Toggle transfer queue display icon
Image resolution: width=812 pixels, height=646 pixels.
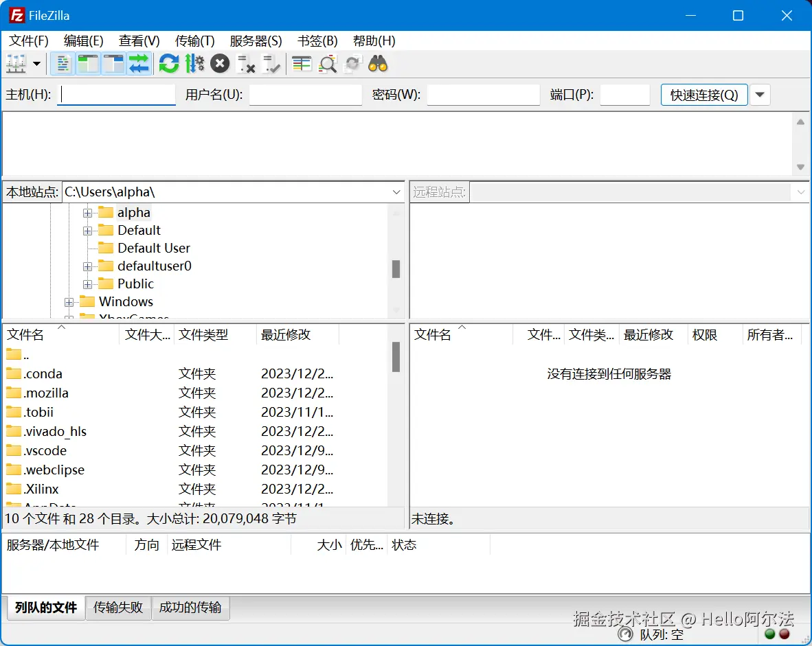(139, 64)
